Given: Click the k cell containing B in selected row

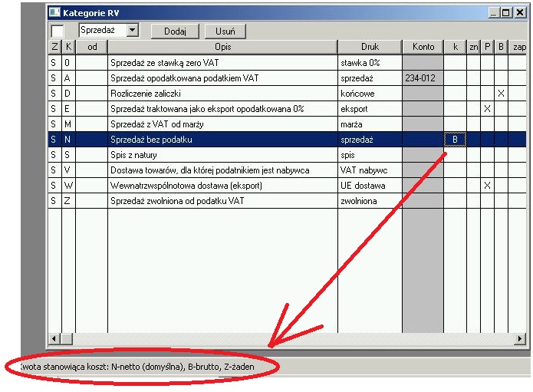Looking at the screenshot, I should coord(455,139).
